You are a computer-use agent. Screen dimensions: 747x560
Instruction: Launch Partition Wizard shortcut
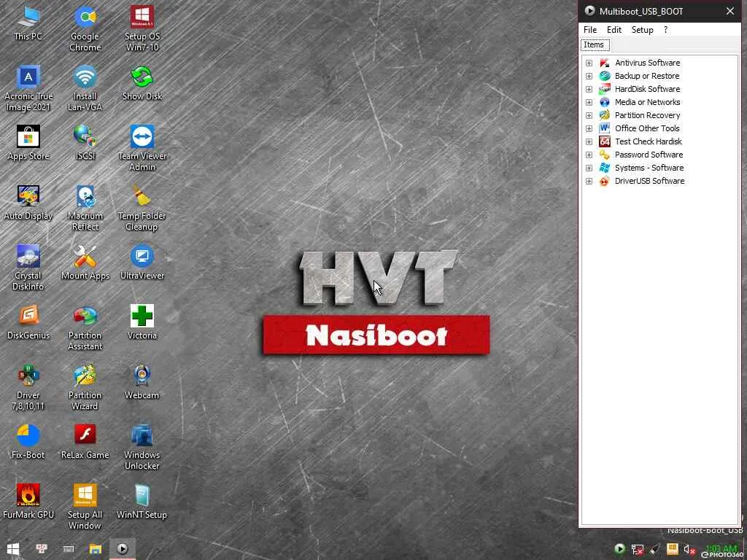tap(85, 388)
